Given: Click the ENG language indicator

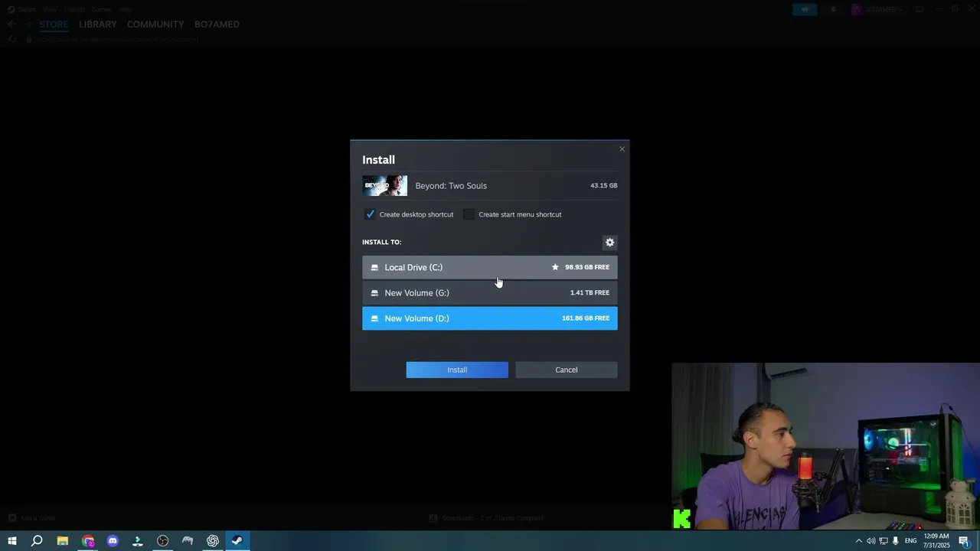Looking at the screenshot, I should point(911,541).
